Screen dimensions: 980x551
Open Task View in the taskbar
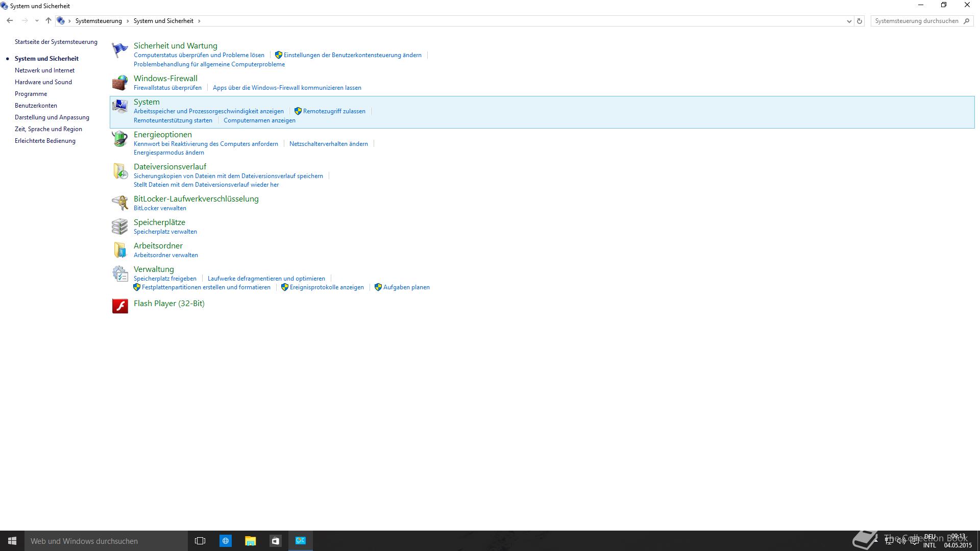click(x=200, y=541)
